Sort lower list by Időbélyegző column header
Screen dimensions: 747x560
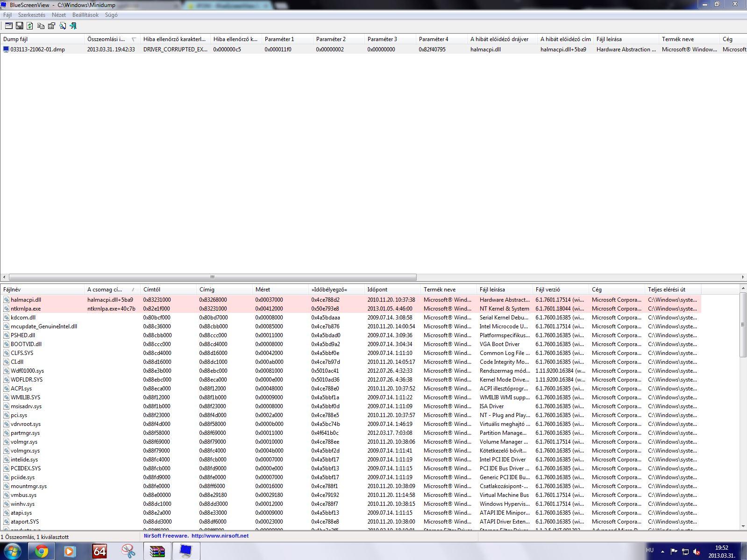[x=336, y=290]
